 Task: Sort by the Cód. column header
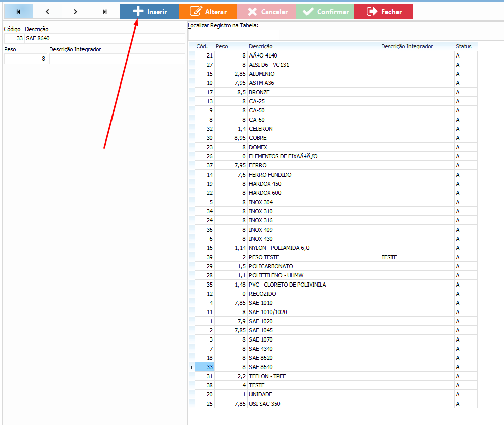pyautogui.click(x=202, y=46)
